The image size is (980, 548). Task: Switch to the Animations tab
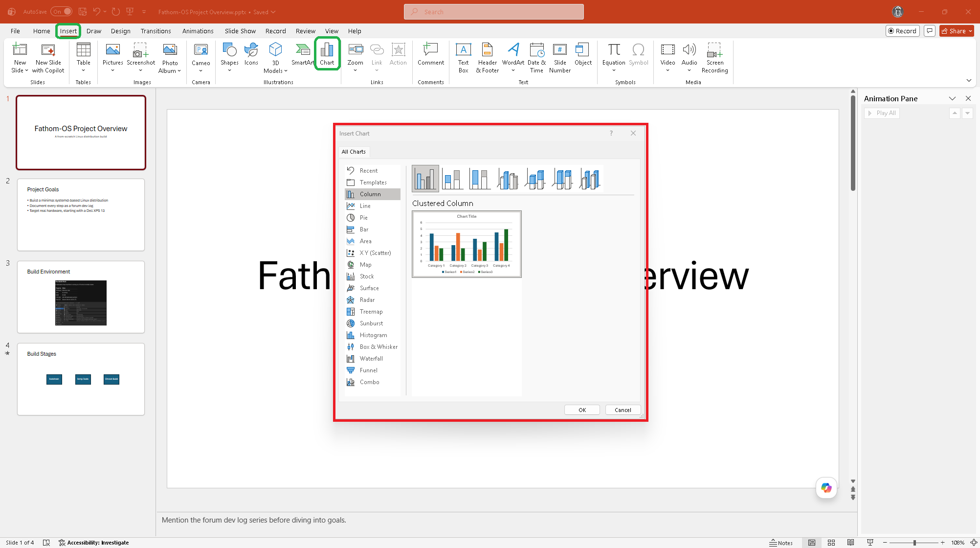click(198, 31)
